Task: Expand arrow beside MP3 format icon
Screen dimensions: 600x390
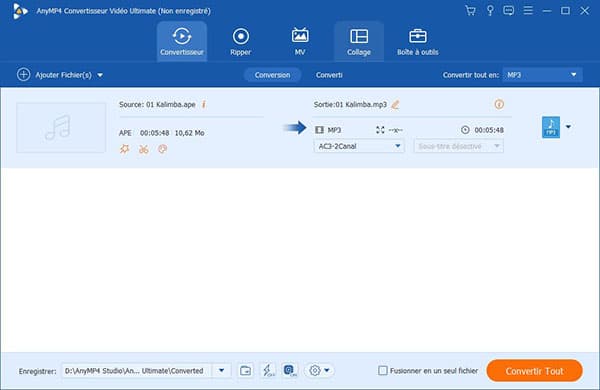Action: point(569,127)
